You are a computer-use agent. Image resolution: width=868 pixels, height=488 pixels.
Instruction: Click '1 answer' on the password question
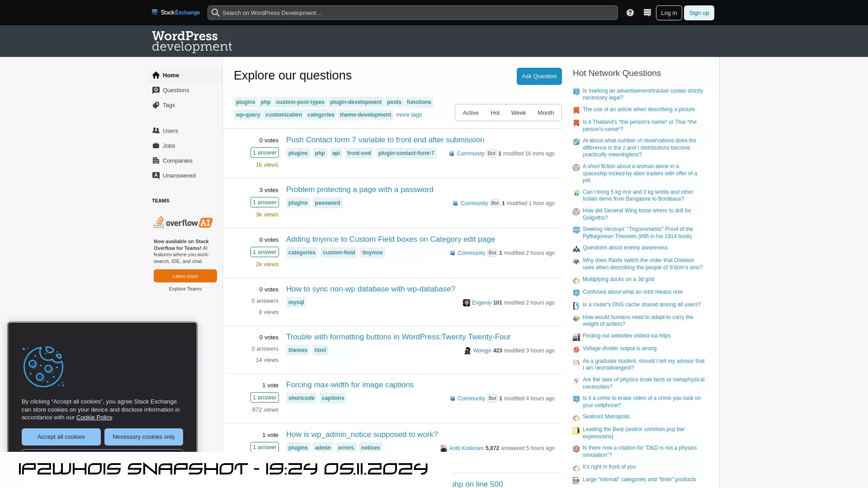point(264,202)
